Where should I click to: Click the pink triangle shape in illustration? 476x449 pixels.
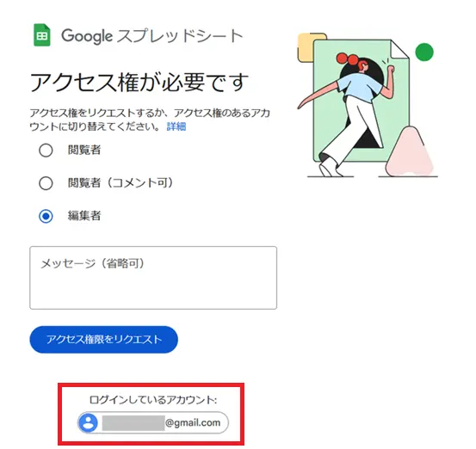coord(411,152)
